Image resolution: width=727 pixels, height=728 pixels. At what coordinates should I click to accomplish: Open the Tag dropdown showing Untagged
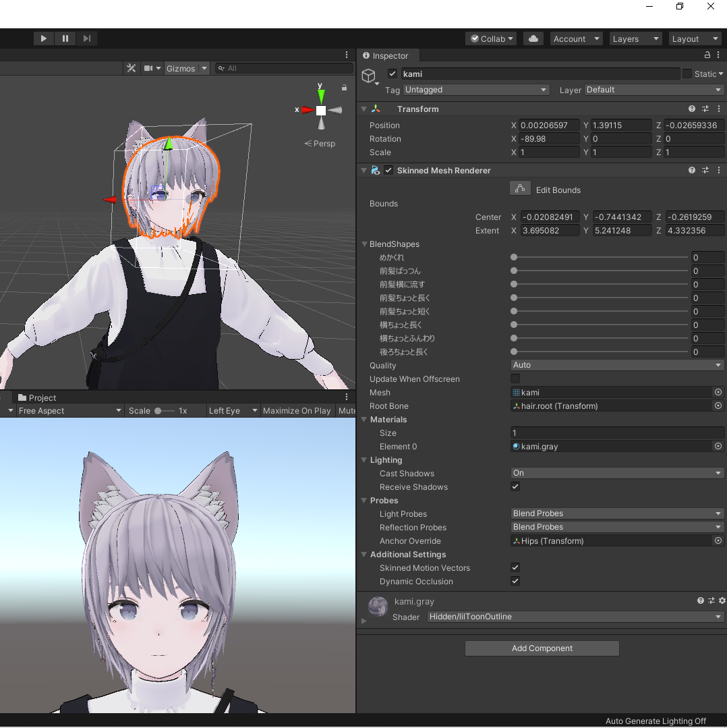click(x=476, y=90)
